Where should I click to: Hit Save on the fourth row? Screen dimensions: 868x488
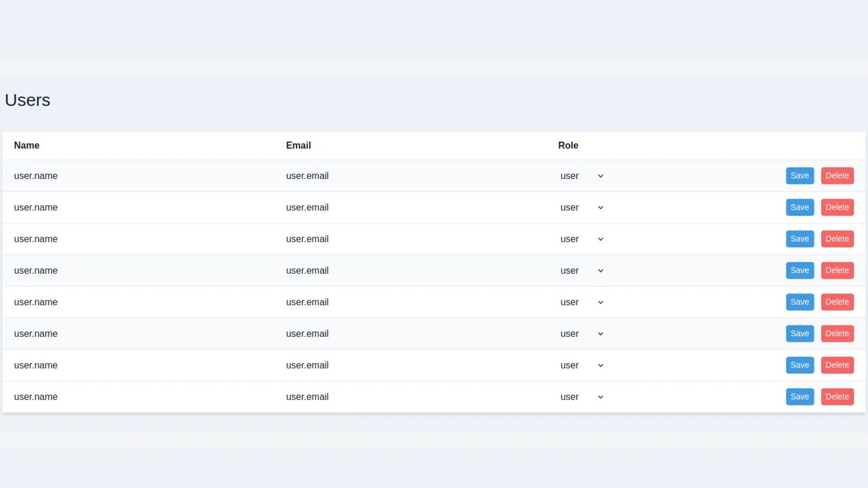[800, 270]
